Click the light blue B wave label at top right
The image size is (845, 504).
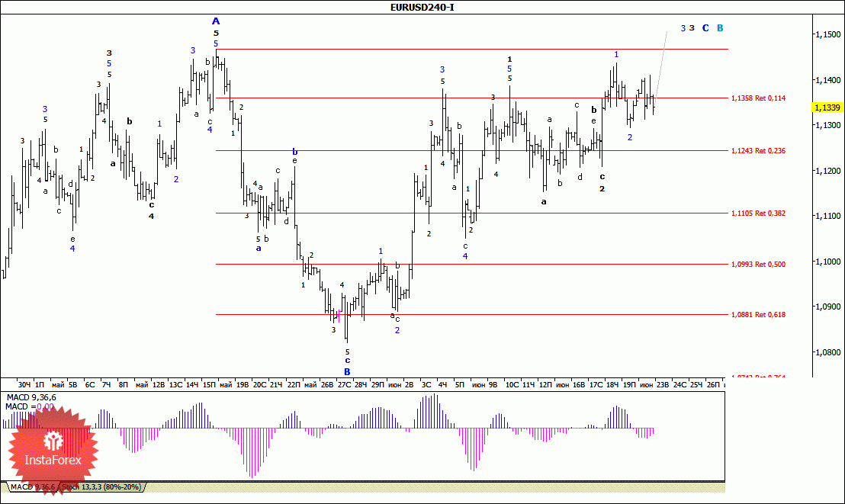[x=720, y=28]
